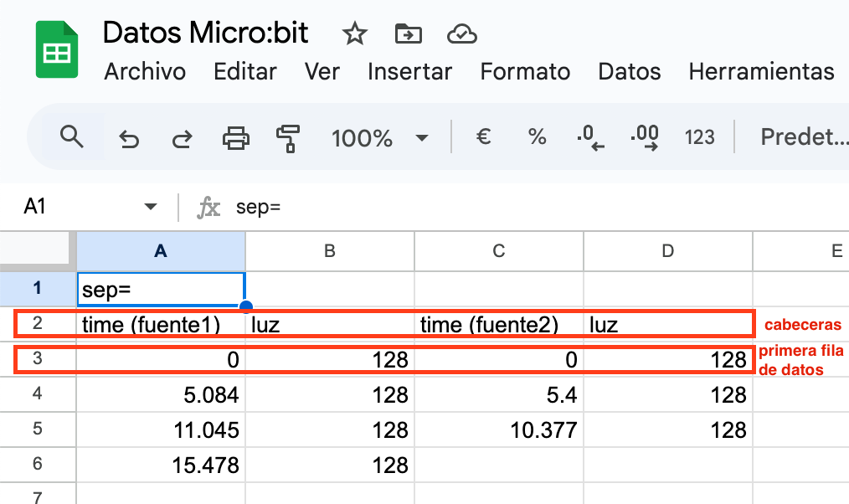Open more number formats with 123
849x504 pixels.
pyautogui.click(x=700, y=136)
